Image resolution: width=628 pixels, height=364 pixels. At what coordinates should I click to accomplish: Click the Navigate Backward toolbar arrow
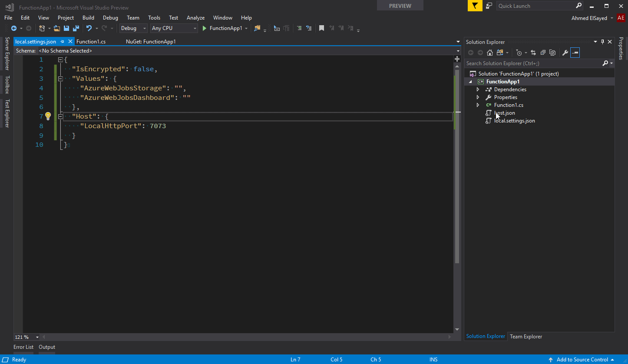[13, 28]
